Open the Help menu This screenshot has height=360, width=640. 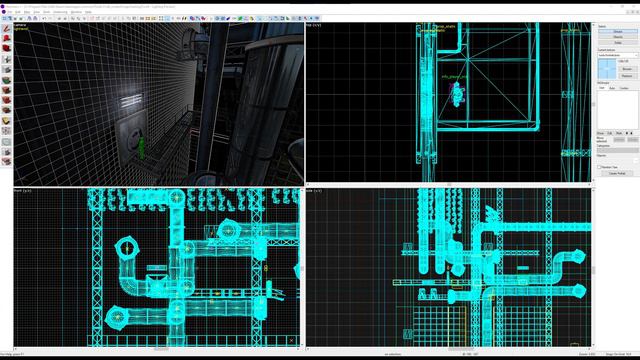(x=88, y=12)
